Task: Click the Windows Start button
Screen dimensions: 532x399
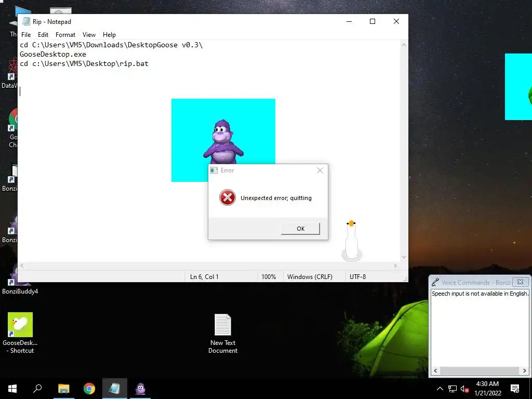Action: (x=12, y=389)
